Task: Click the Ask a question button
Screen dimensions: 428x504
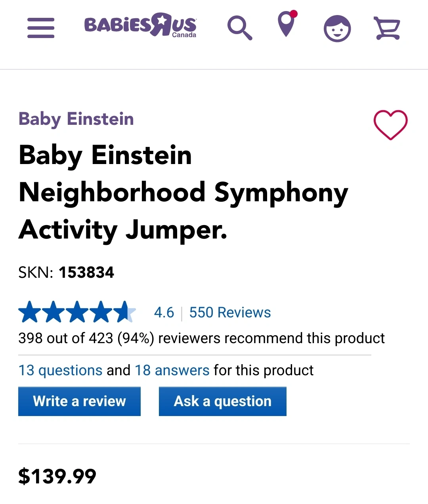Action: [x=223, y=401]
